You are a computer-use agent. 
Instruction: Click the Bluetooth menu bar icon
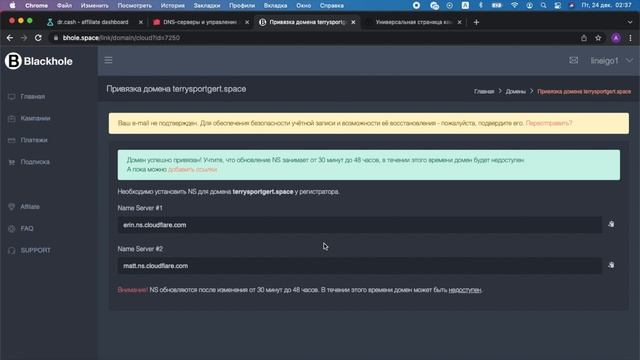click(480, 5)
